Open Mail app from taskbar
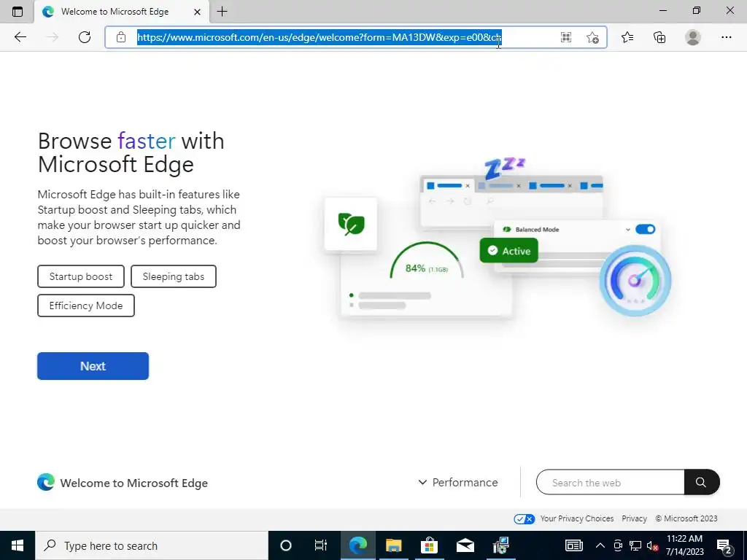747x560 pixels. tap(465, 545)
